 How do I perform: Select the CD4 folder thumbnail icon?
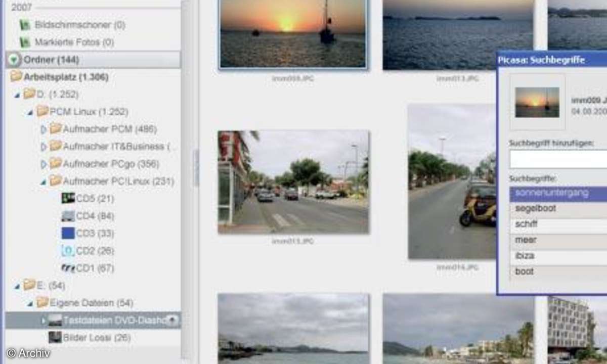point(68,216)
